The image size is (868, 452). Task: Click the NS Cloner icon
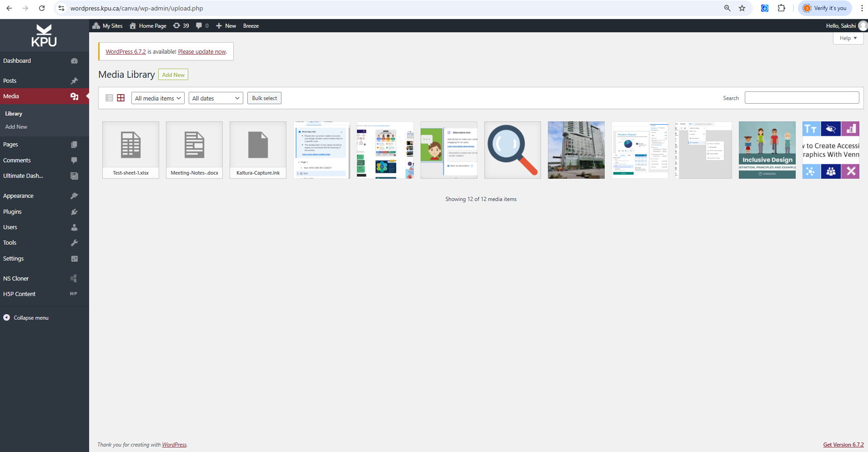coord(74,278)
